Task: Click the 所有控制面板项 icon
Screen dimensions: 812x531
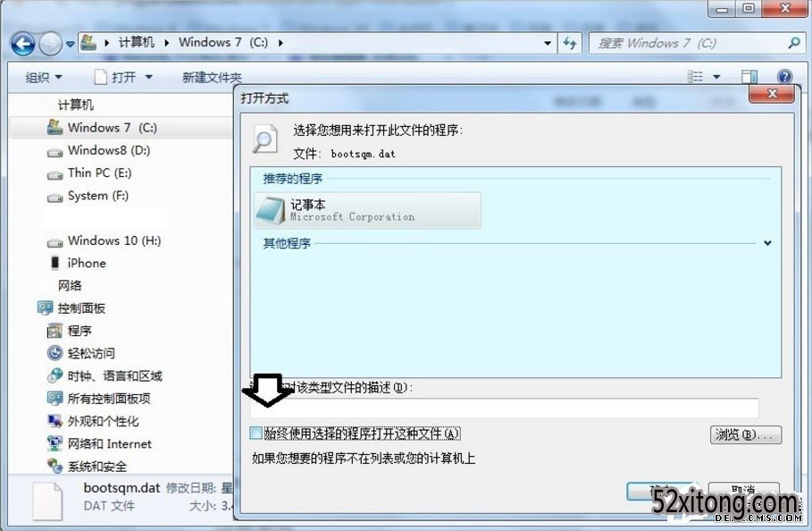Action: pyautogui.click(x=54, y=399)
